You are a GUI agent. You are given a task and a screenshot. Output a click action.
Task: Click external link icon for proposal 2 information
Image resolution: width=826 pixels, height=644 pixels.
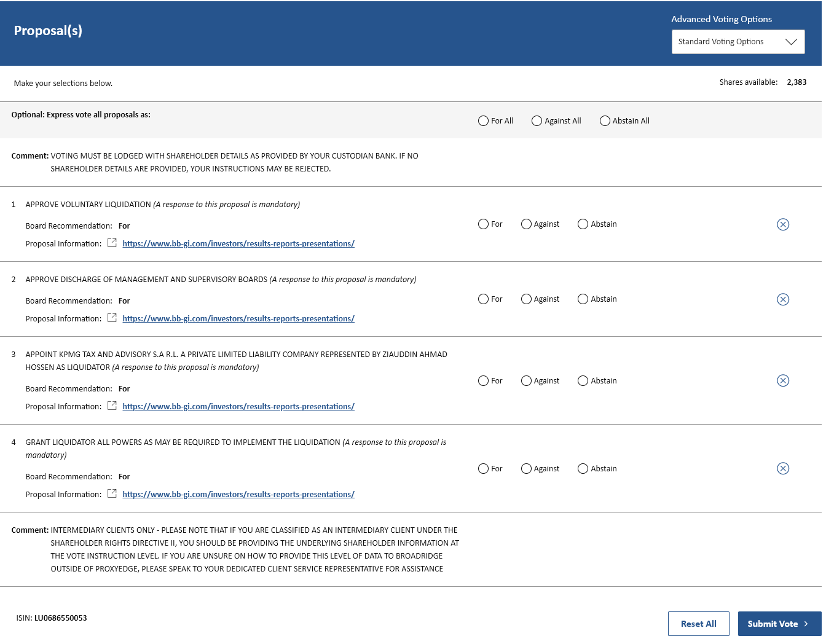click(x=112, y=318)
